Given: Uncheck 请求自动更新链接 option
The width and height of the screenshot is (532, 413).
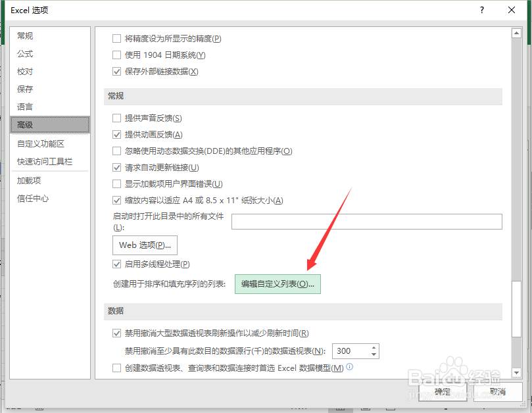Looking at the screenshot, I should pyautogui.click(x=116, y=167).
